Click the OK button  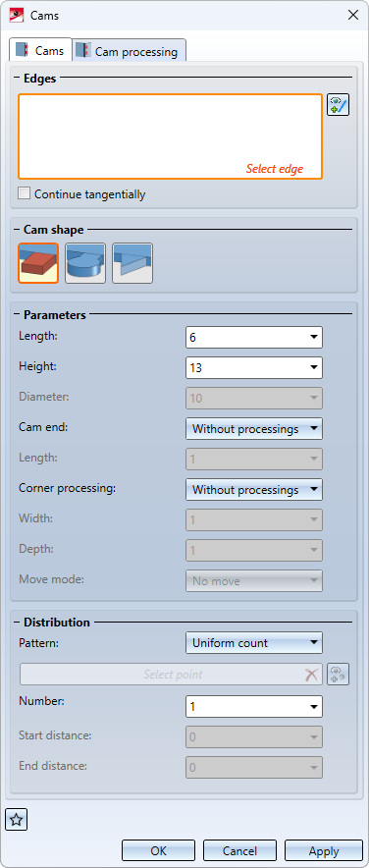click(158, 851)
